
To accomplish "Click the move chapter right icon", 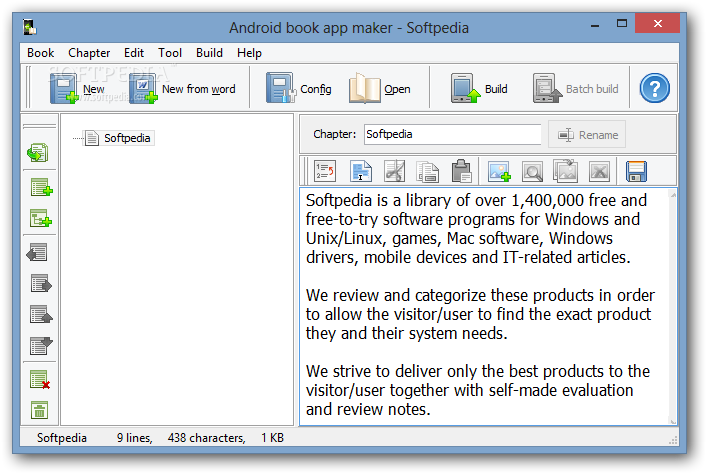I will pyautogui.click(x=41, y=284).
